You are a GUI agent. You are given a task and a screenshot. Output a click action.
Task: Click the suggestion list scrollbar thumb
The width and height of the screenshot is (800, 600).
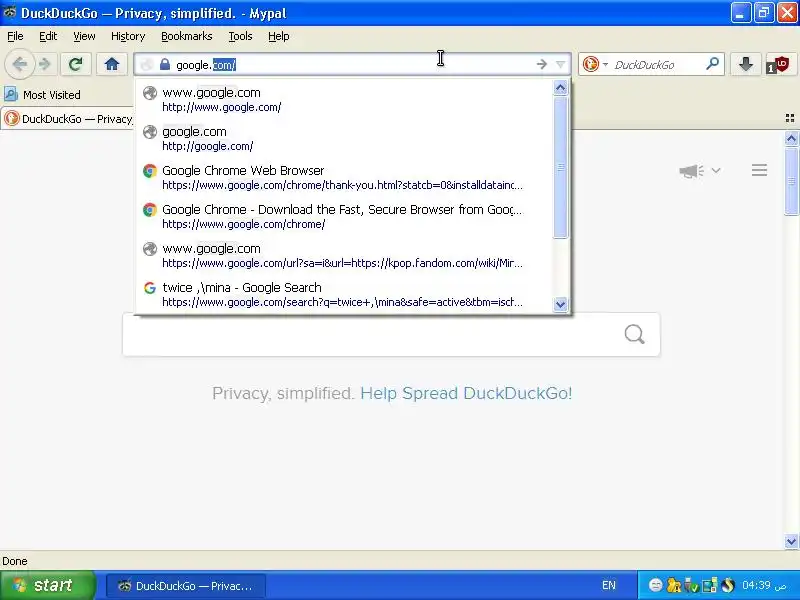tap(560, 167)
